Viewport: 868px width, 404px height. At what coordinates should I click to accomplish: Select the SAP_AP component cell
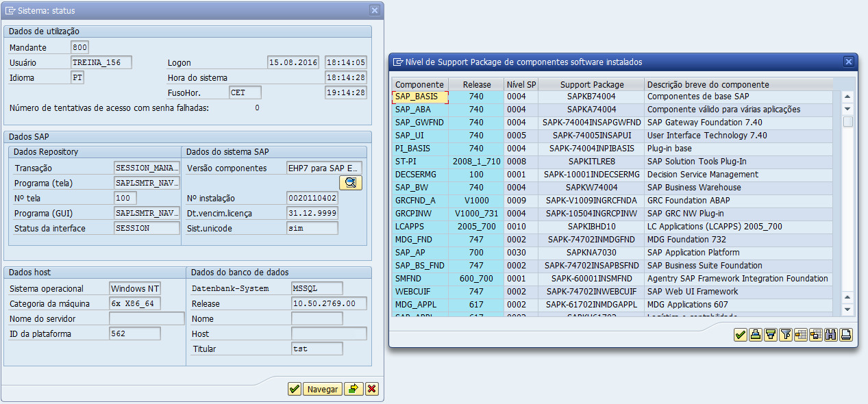point(420,253)
